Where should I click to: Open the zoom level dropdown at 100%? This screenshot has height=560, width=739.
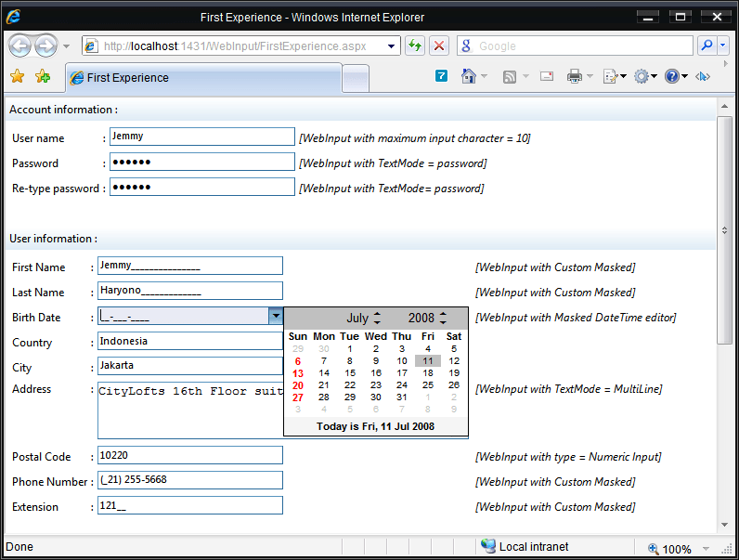[707, 549]
